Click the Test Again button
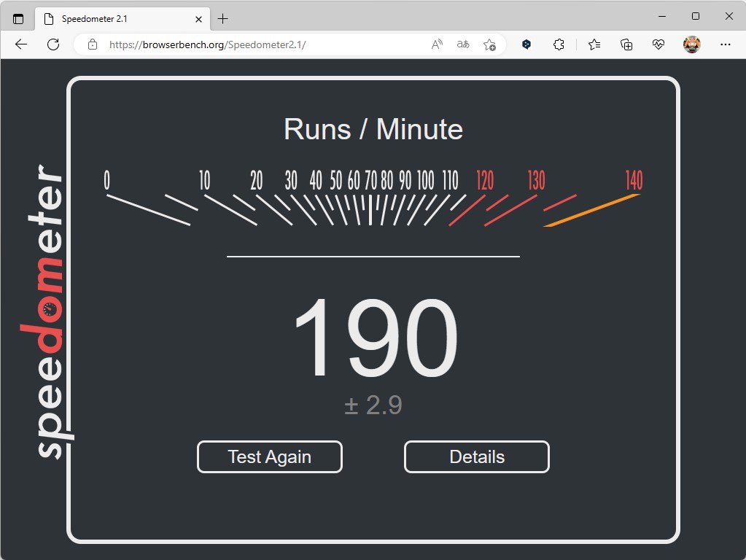Image resolution: width=746 pixels, height=560 pixels. (x=270, y=456)
